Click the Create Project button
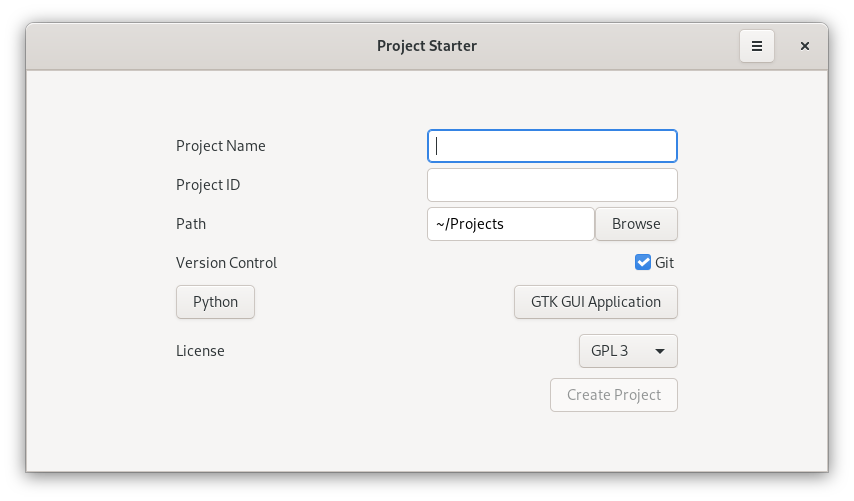The height and width of the screenshot is (501, 854). tap(614, 395)
